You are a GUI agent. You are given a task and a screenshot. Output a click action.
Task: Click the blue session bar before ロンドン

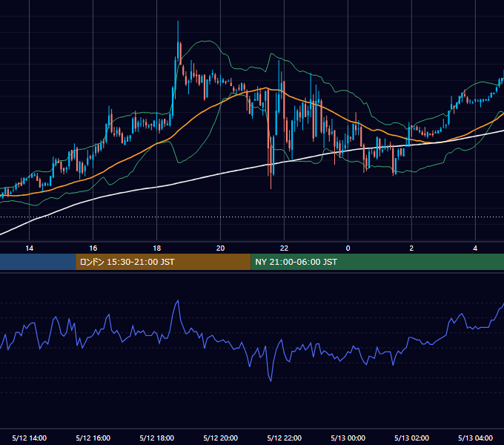[x=38, y=262]
